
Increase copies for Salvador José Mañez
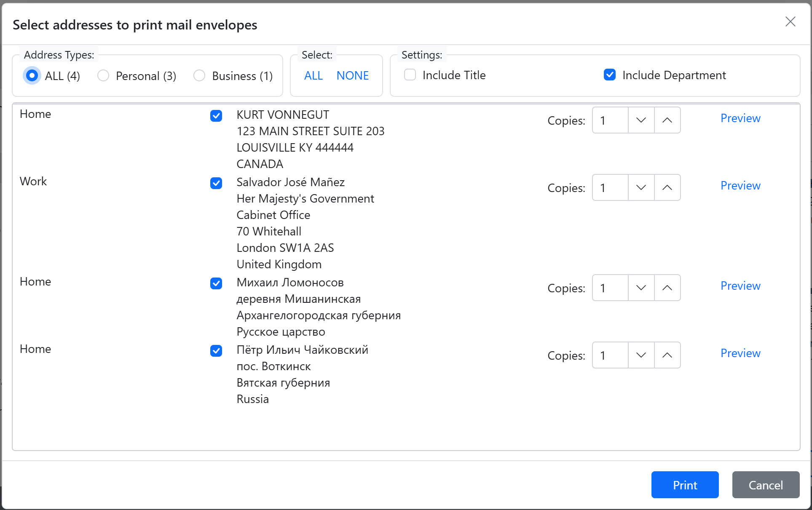tap(667, 187)
